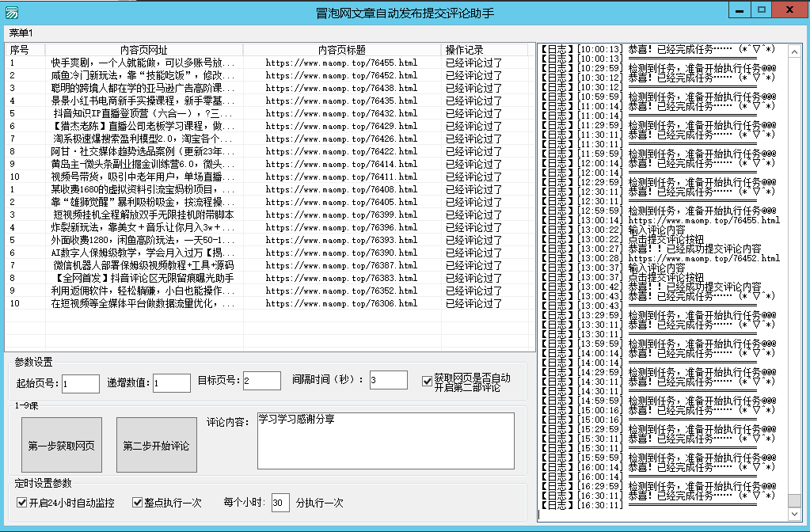Close the 冒泡网 assistant window
810x532 pixels.
pyautogui.click(x=790, y=9)
